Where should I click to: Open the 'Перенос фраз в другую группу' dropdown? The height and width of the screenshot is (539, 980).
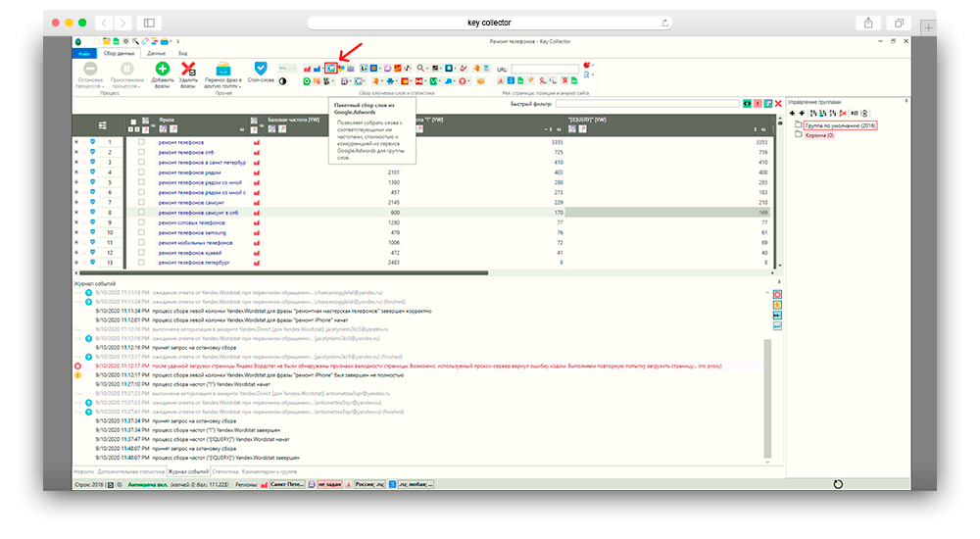[x=223, y=75]
